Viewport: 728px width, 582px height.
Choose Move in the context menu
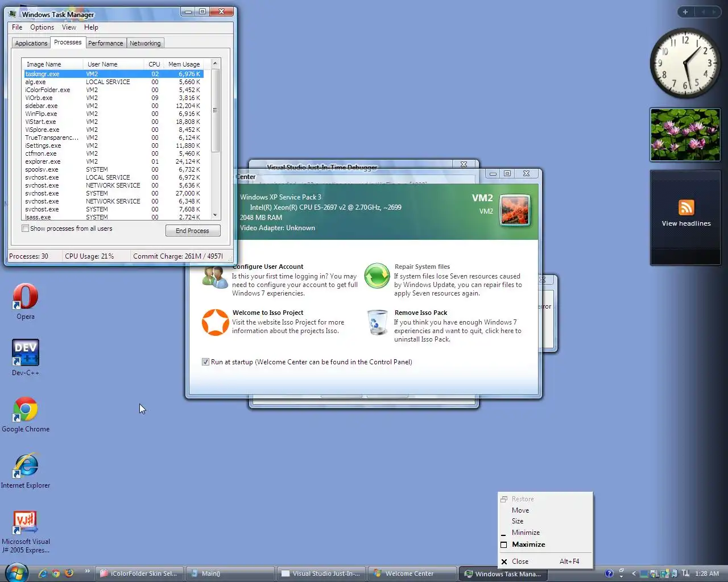pos(545,510)
